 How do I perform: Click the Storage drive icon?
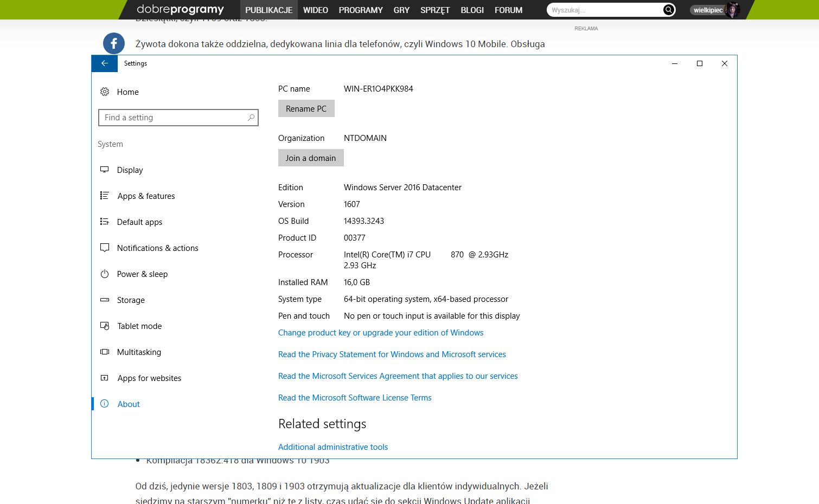coord(105,300)
